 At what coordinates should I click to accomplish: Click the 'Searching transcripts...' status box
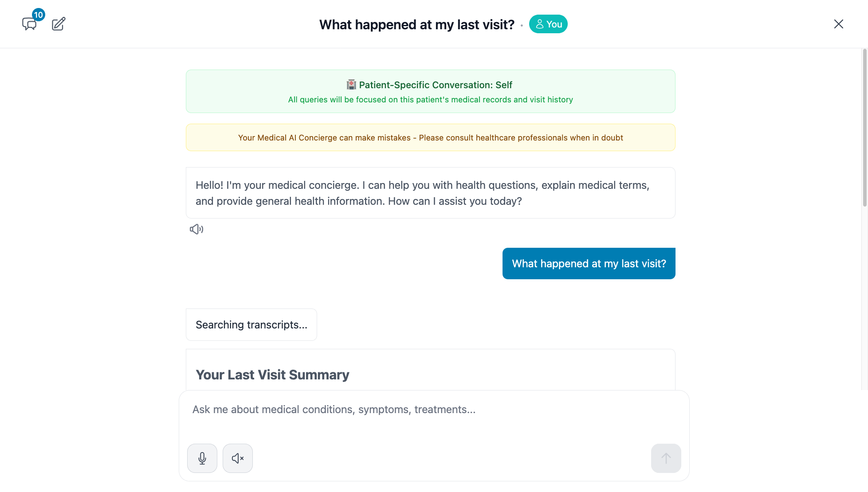(251, 325)
